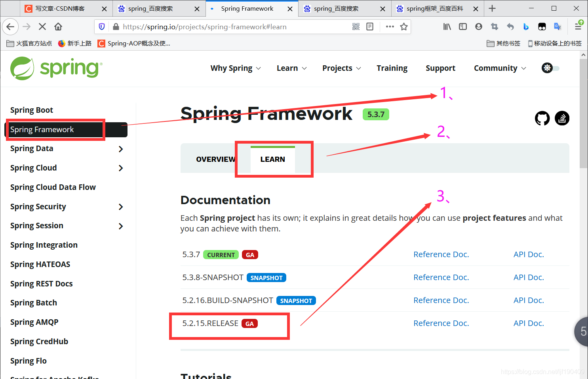Open Spring HATEOAS project
The width and height of the screenshot is (588, 379).
tap(40, 264)
